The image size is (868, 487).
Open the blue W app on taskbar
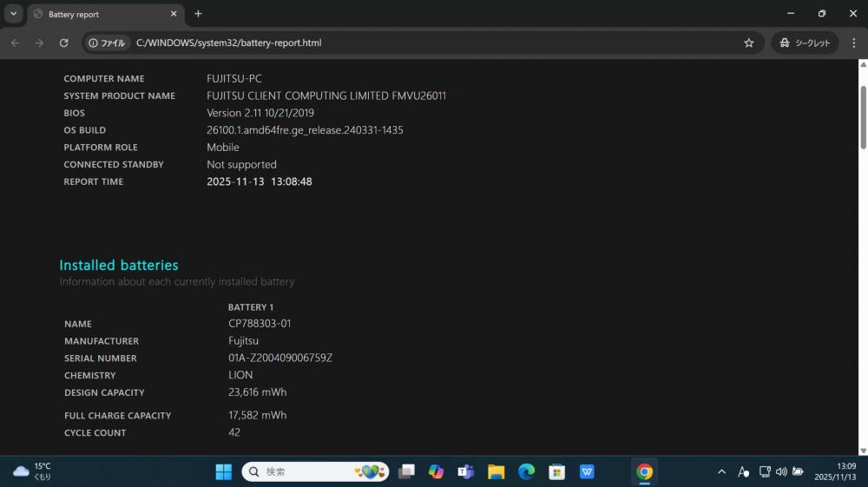[587, 471]
